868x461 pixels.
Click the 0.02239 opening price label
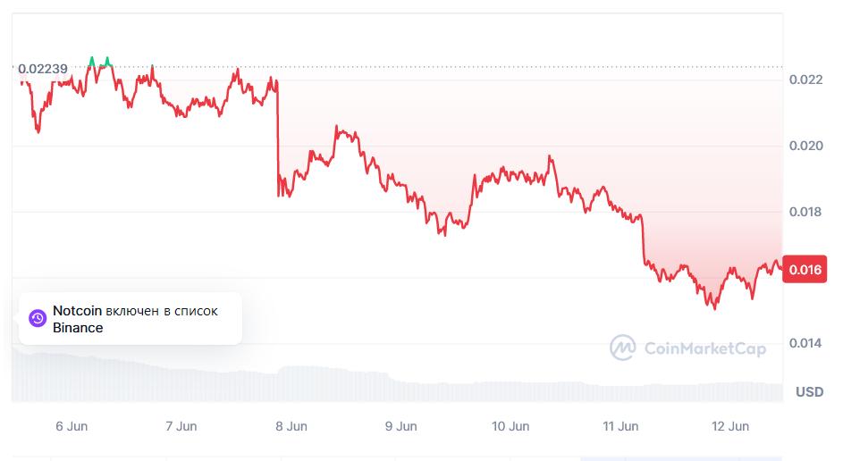pos(43,69)
